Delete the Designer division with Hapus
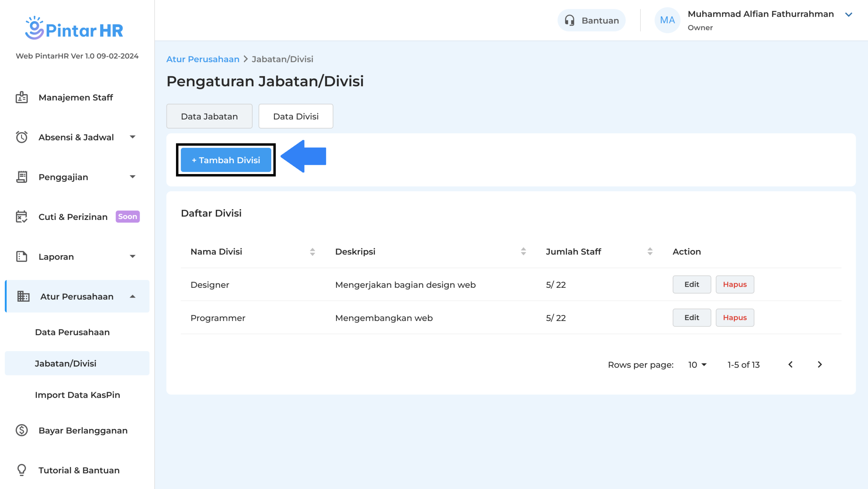 (735, 284)
